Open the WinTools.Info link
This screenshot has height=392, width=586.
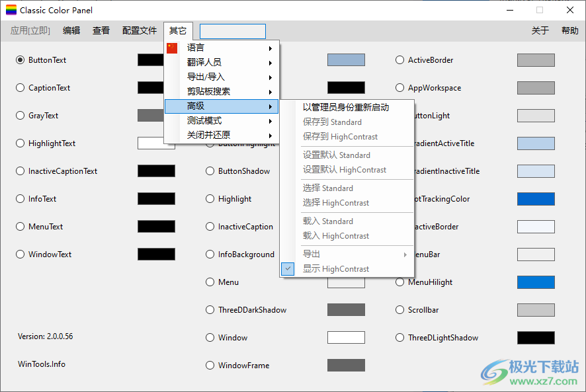click(x=42, y=364)
